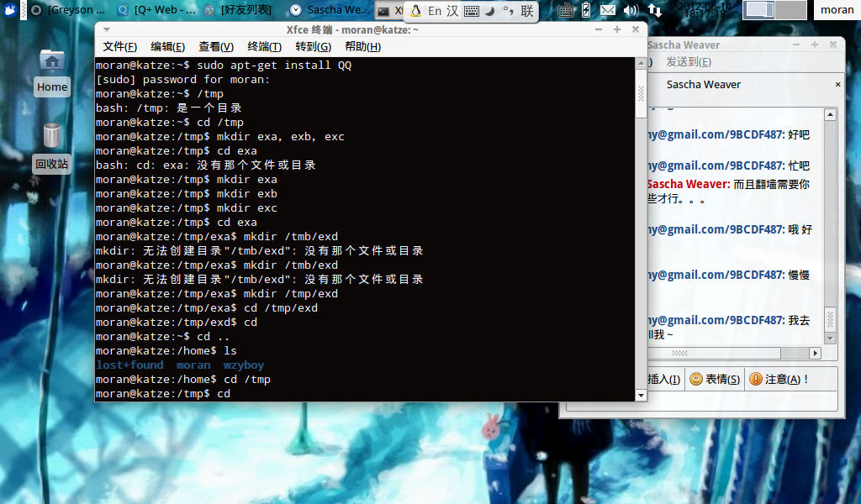This screenshot has width=861, height=504.
Task: Click the 'sudo apt-get install QQ' line
Action: click(224, 66)
